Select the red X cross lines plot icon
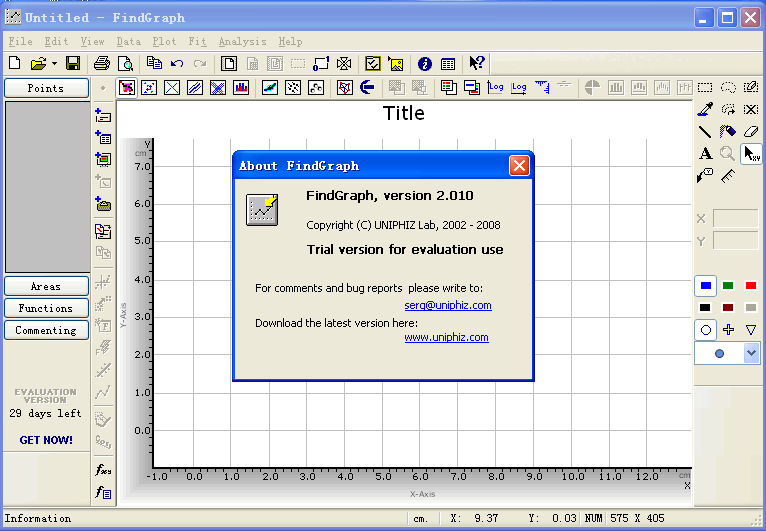766x531 pixels. click(x=171, y=87)
